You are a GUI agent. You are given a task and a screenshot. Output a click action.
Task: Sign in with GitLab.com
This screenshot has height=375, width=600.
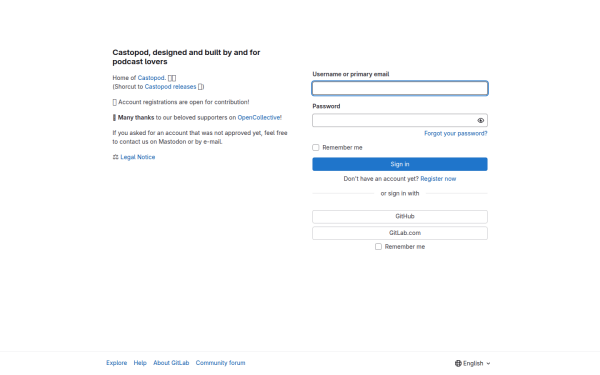400,233
